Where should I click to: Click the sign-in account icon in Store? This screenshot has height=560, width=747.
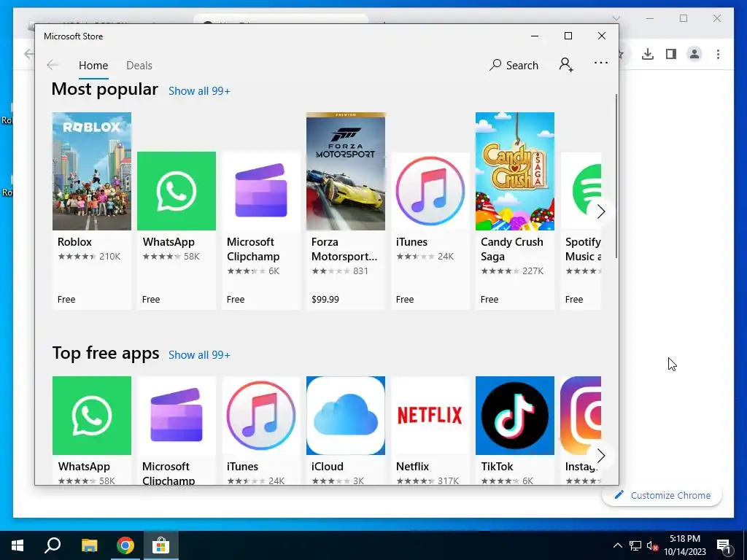click(x=566, y=65)
